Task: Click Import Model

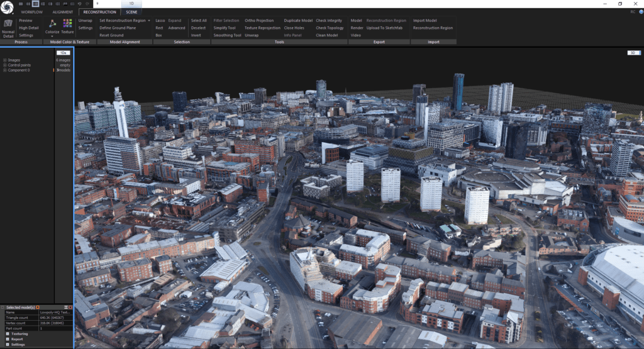Action: click(425, 21)
